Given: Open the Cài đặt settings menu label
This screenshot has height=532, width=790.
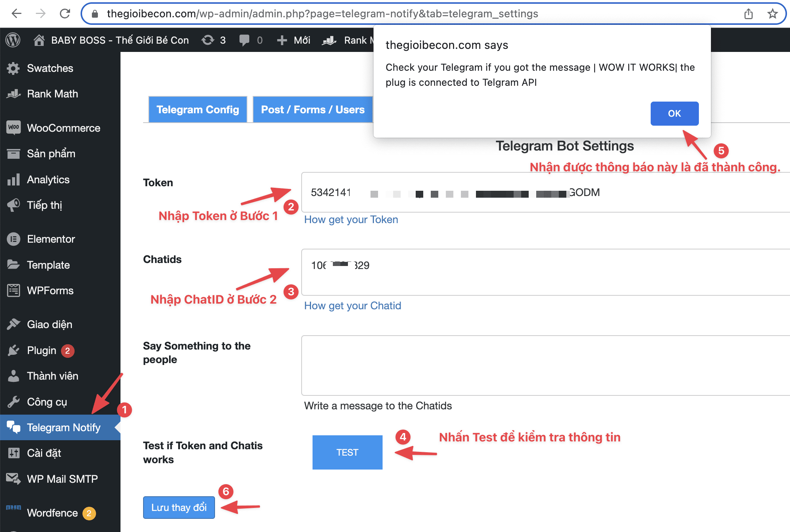Looking at the screenshot, I should pyautogui.click(x=44, y=453).
